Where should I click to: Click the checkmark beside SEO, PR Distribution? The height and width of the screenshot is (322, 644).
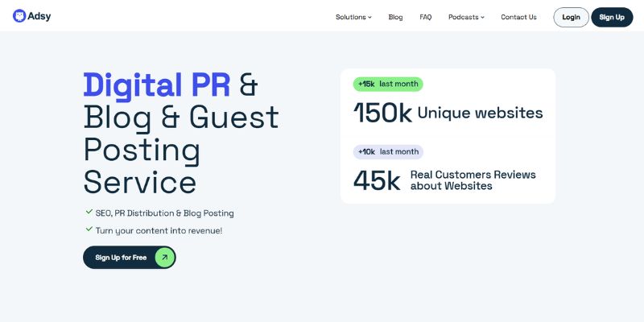(x=89, y=212)
